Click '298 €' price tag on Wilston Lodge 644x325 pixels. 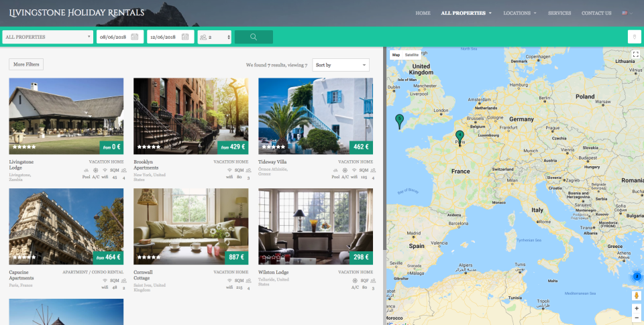361,258
